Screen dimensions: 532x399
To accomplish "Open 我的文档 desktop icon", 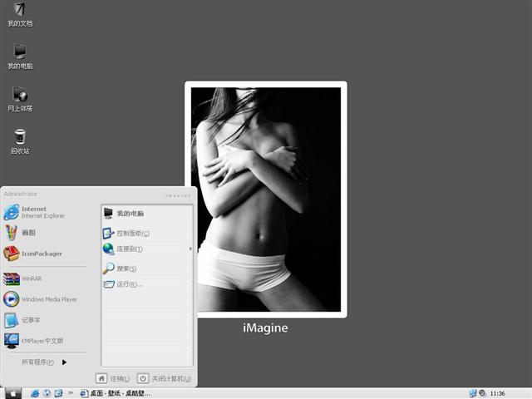I will tap(20, 13).
